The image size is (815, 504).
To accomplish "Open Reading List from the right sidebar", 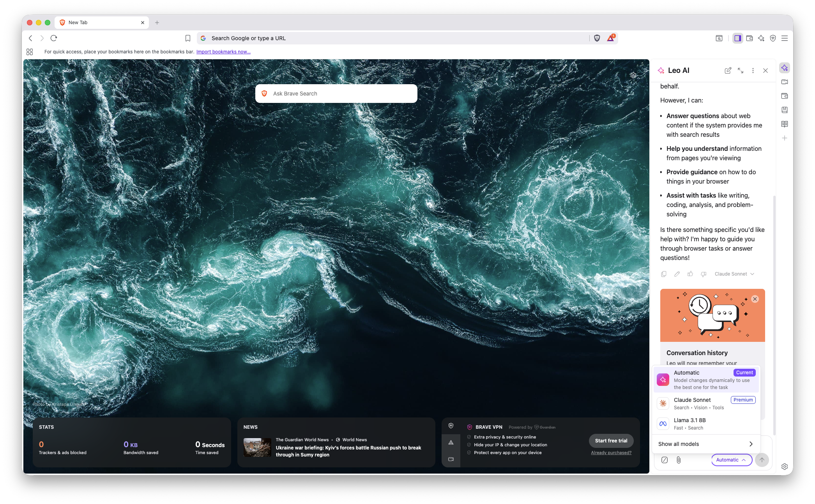I will click(785, 124).
